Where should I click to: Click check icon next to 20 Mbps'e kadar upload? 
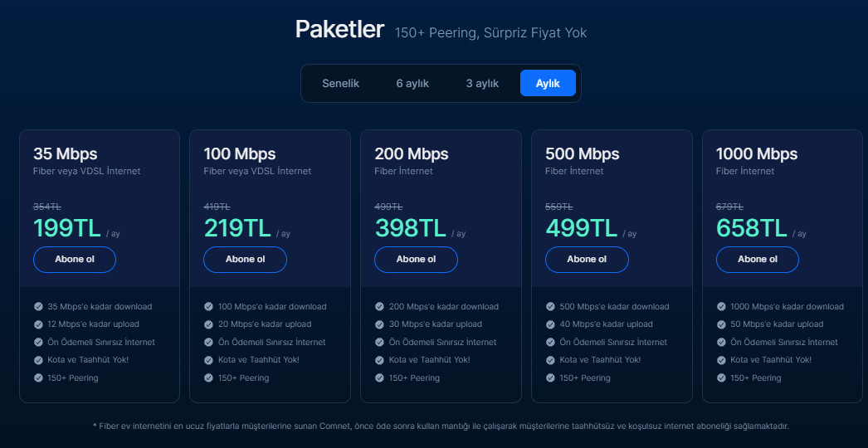[208, 324]
